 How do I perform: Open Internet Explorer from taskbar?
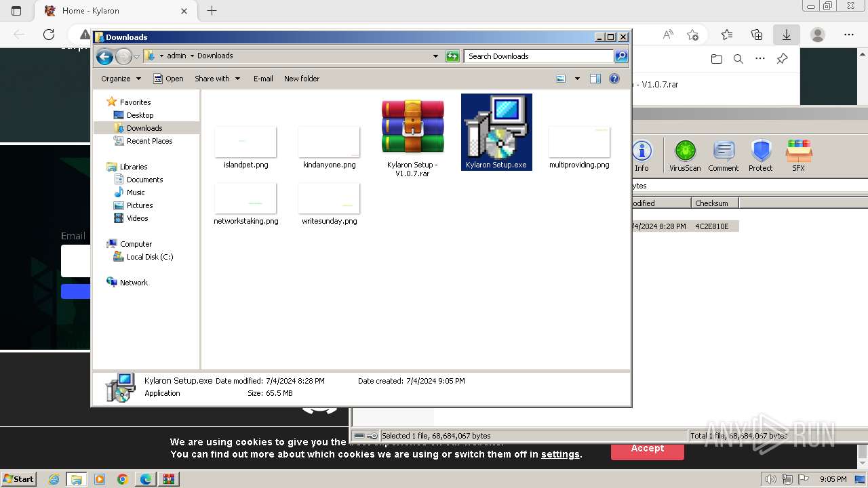(54, 479)
